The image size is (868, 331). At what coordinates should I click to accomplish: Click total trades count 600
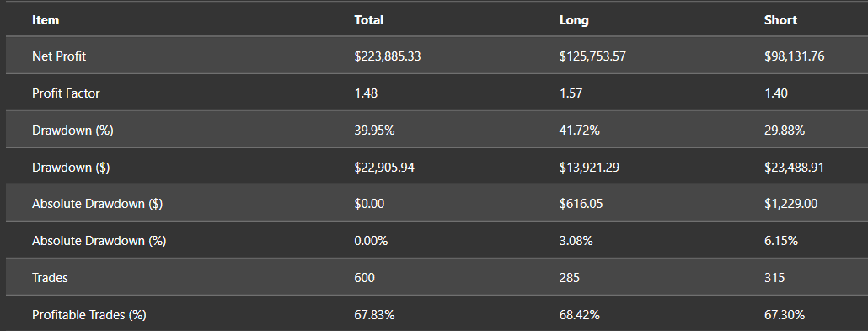[x=364, y=277]
